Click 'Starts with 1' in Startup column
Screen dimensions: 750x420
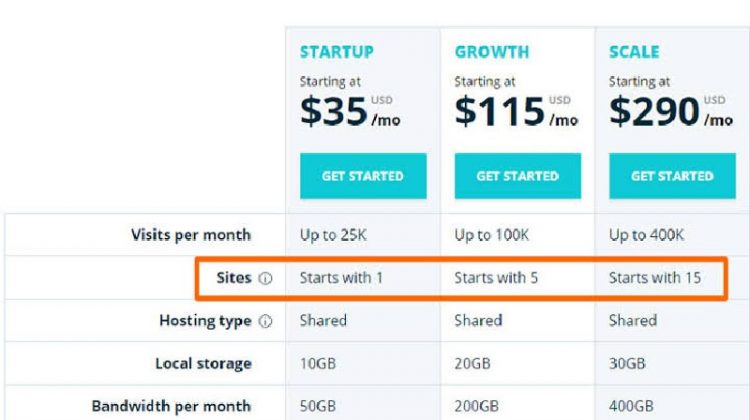[x=341, y=278]
